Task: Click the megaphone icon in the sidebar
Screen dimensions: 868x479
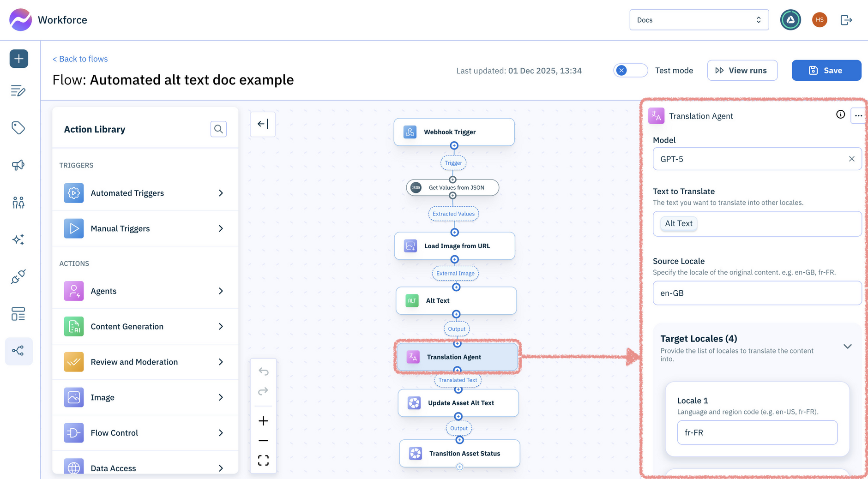Action: pos(18,165)
